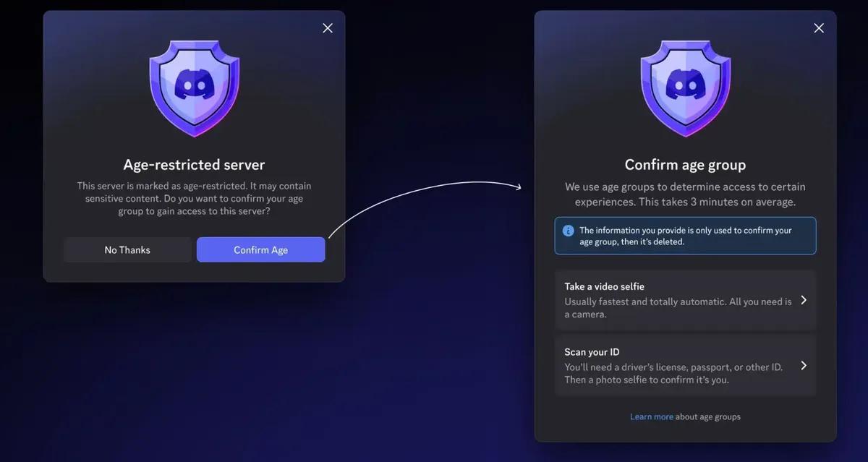This screenshot has width=868, height=462.
Task: Click the description text about sensitive content
Action: click(194, 198)
